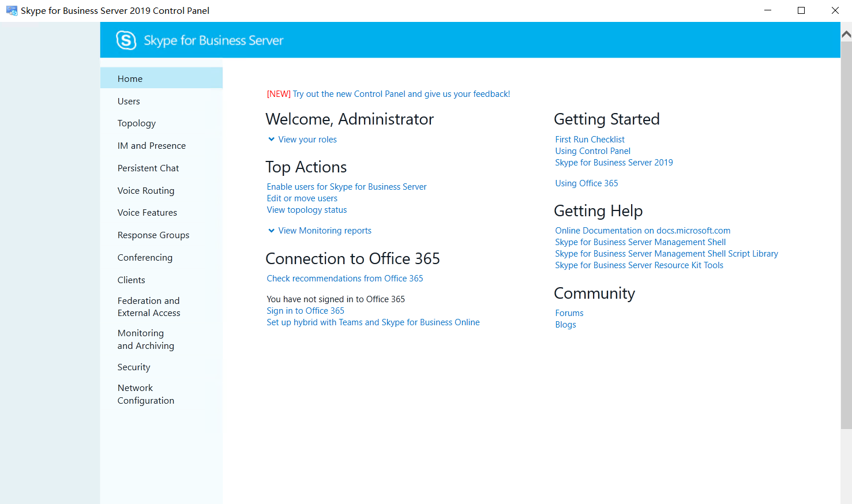Click Using Office 365 link
Image resolution: width=852 pixels, height=504 pixels.
click(x=587, y=183)
